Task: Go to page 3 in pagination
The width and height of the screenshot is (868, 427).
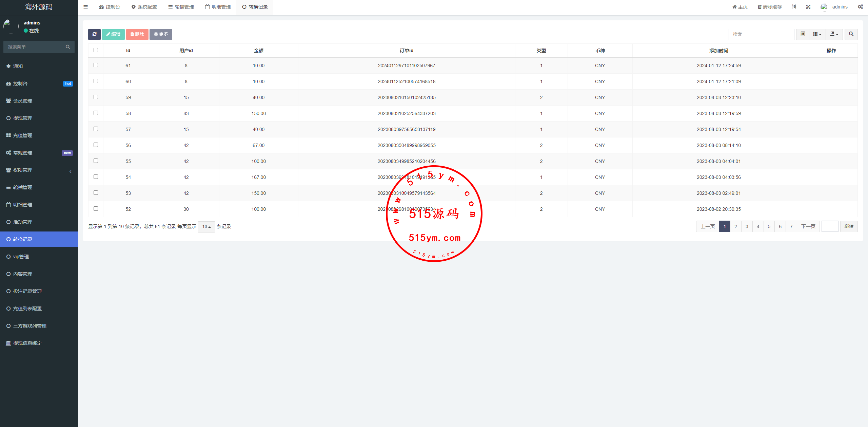Action: (x=747, y=226)
